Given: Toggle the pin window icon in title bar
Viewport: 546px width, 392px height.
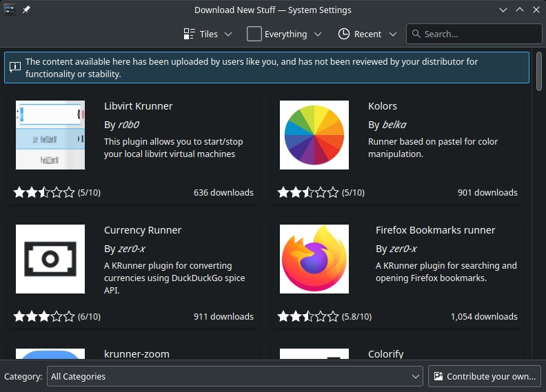Looking at the screenshot, I should click(x=26, y=10).
